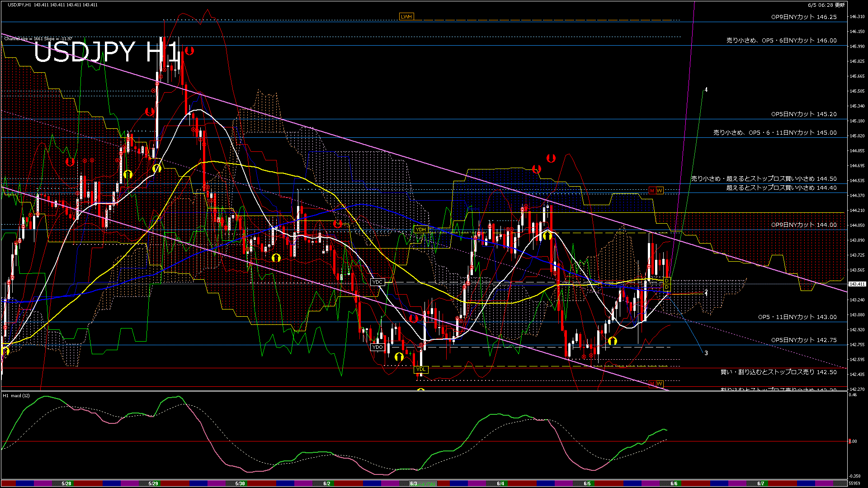Select wave label 3 at blue line end
868x488 pixels.
point(706,353)
